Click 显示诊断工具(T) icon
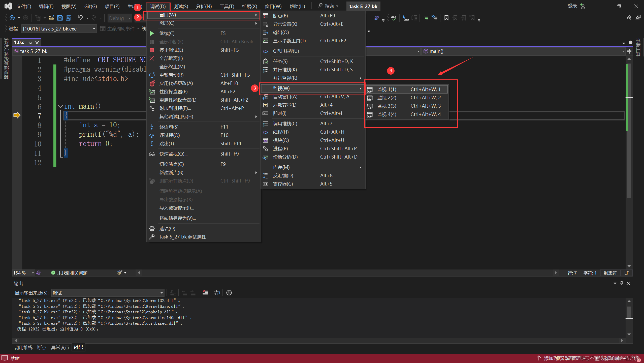 (x=266, y=41)
